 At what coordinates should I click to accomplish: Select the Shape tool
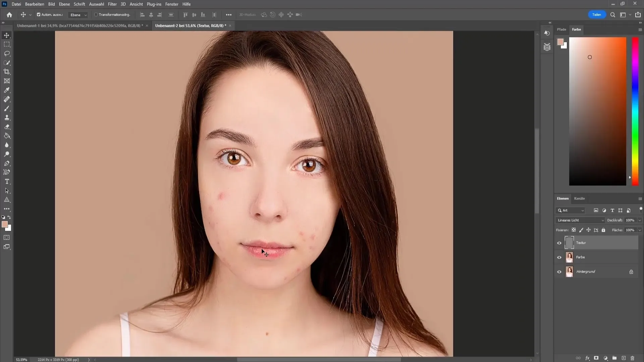click(x=7, y=200)
